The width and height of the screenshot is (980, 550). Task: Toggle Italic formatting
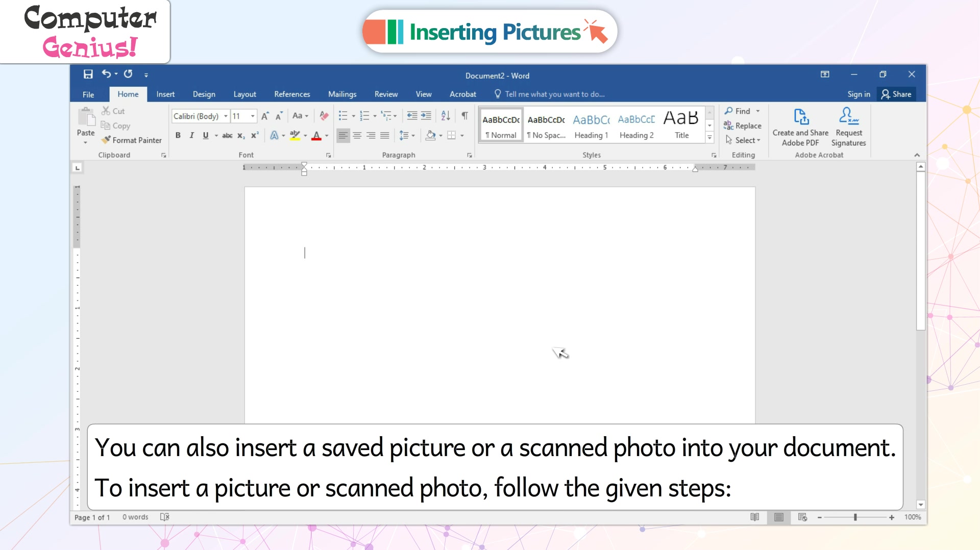tap(191, 135)
